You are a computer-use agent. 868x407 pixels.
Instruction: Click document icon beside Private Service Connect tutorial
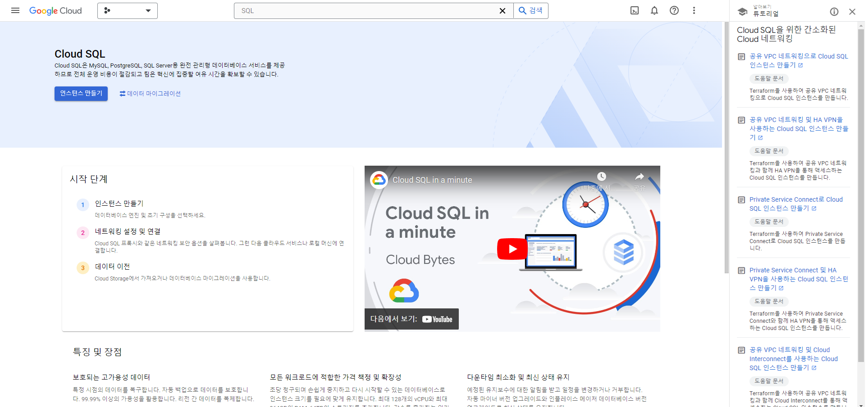(741, 200)
